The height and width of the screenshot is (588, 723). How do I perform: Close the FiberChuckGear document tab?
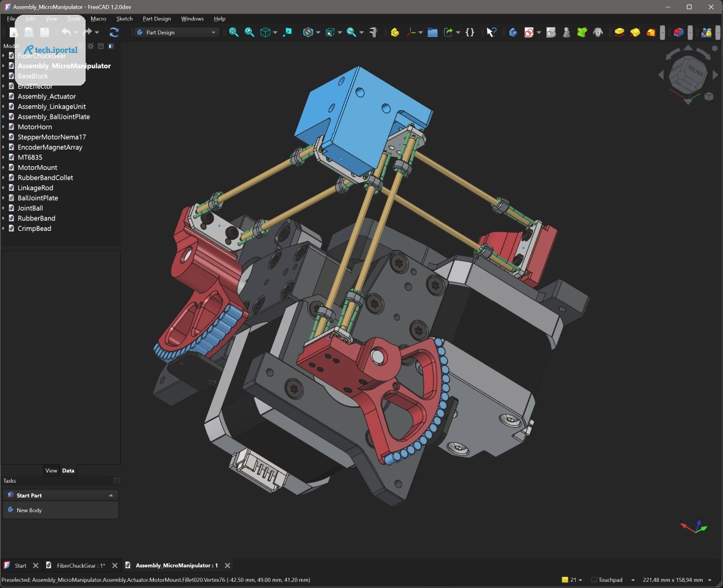pyautogui.click(x=115, y=565)
